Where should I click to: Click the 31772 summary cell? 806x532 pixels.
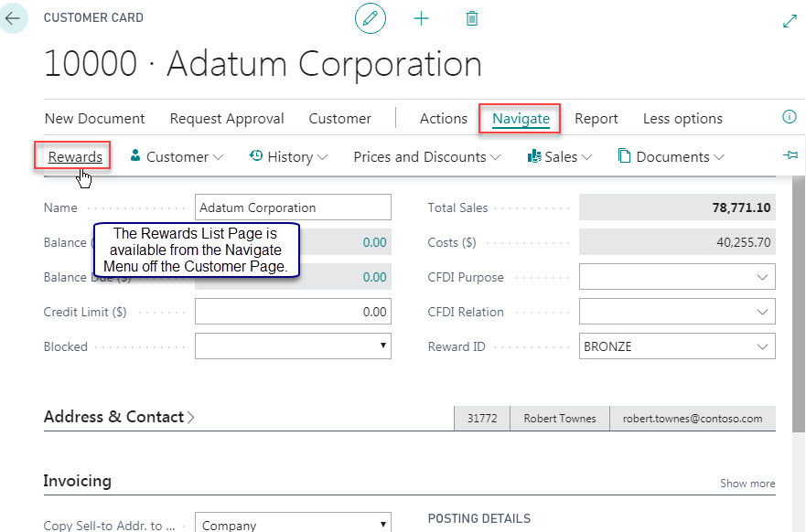point(482,419)
